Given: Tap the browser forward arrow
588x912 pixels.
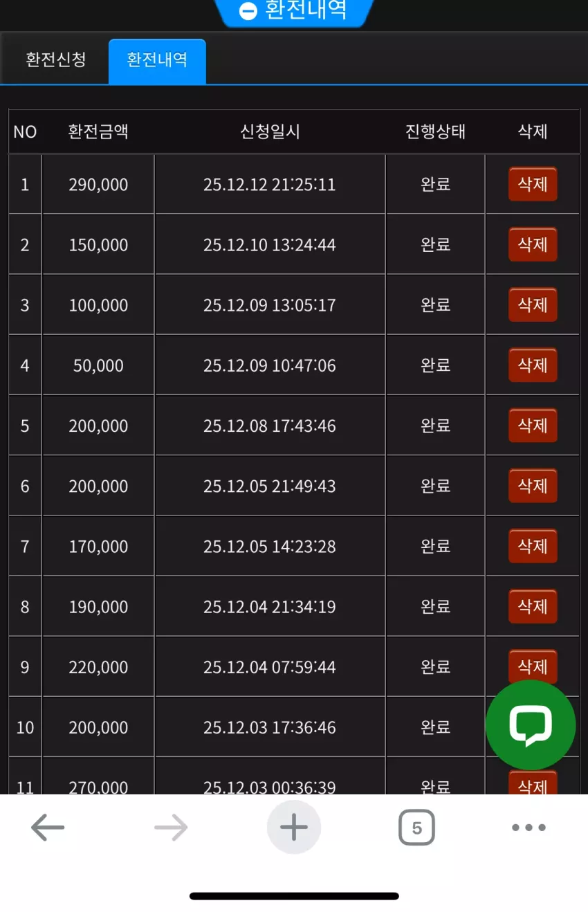Looking at the screenshot, I should (171, 827).
